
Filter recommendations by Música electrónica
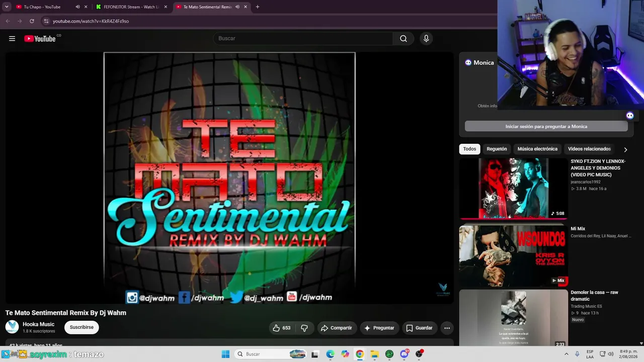click(537, 149)
